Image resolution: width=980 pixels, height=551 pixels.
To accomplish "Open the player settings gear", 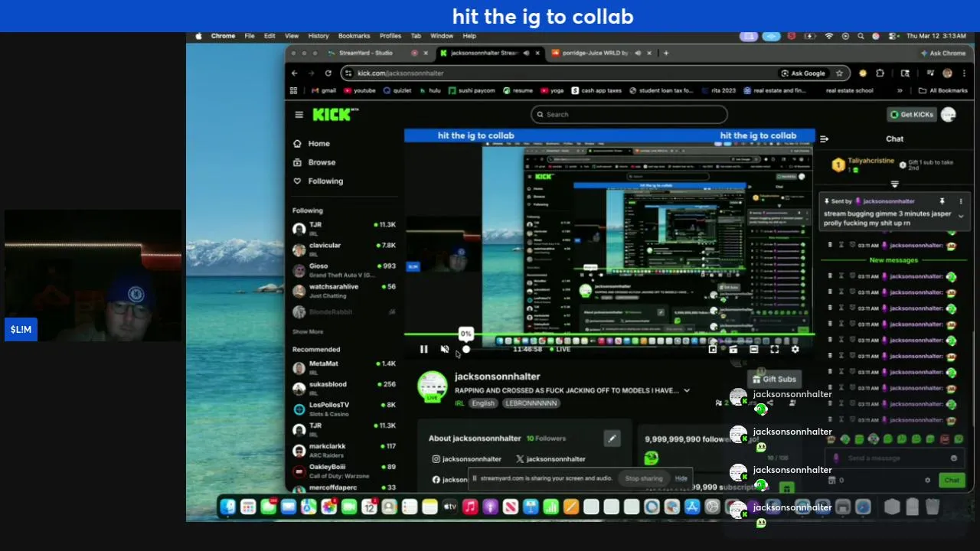I will [x=795, y=350].
